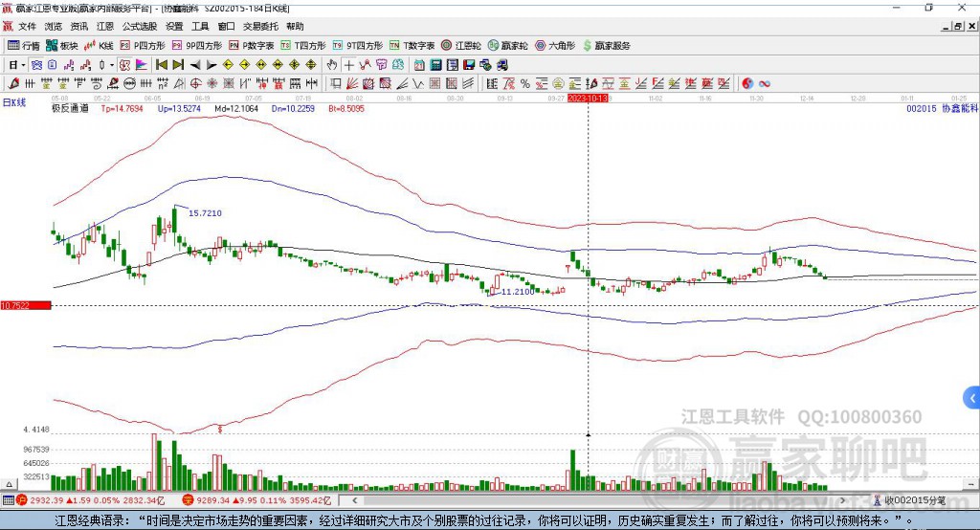Toggle the crosshair cursor tool
The height and width of the screenshot is (530, 980).
pos(348,65)
